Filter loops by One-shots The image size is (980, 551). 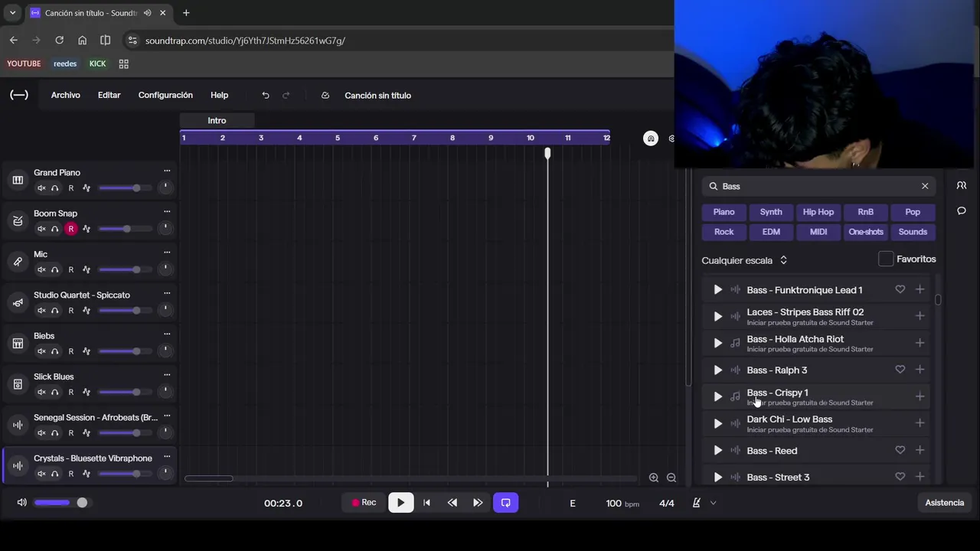[866, 232]
